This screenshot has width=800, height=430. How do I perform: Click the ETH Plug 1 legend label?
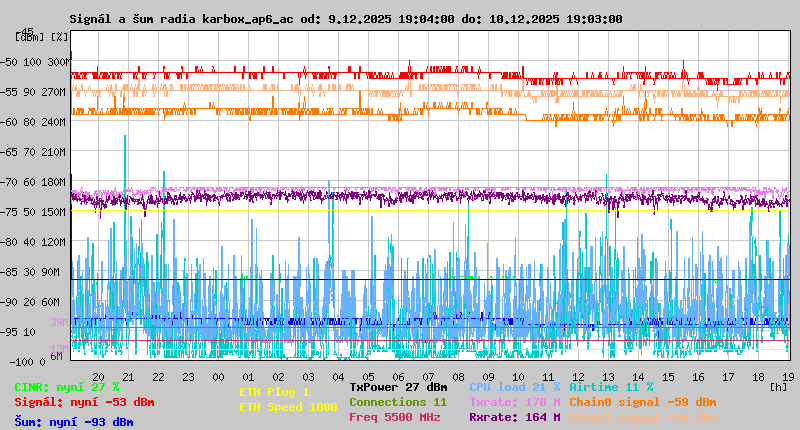274,393
